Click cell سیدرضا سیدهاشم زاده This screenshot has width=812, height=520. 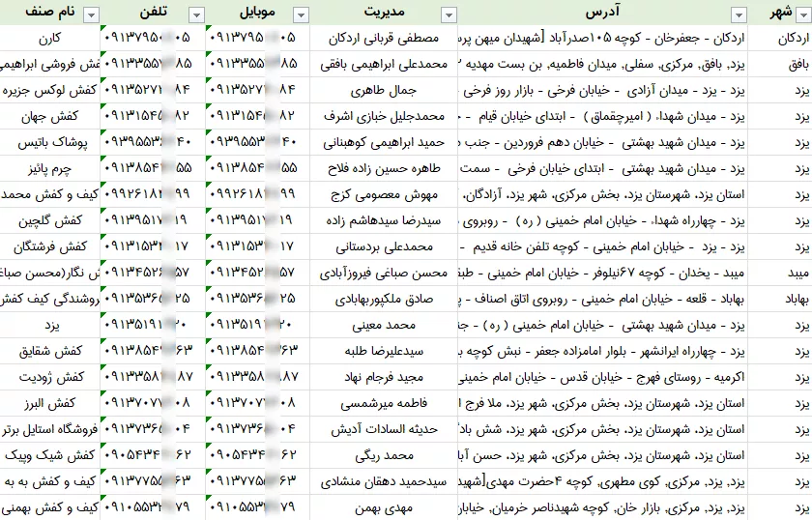tap(384, 220)
